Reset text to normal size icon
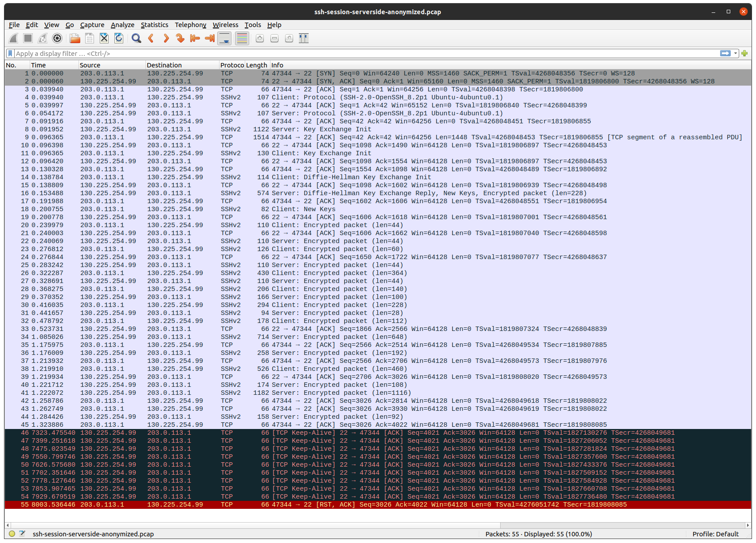Viewport: 756px width, 543px height. (x=289, y=39)
